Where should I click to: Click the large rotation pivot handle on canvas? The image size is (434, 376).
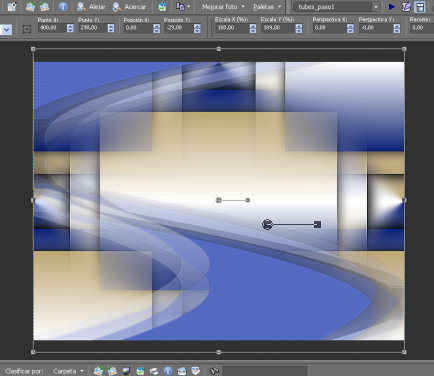point(267,225)
